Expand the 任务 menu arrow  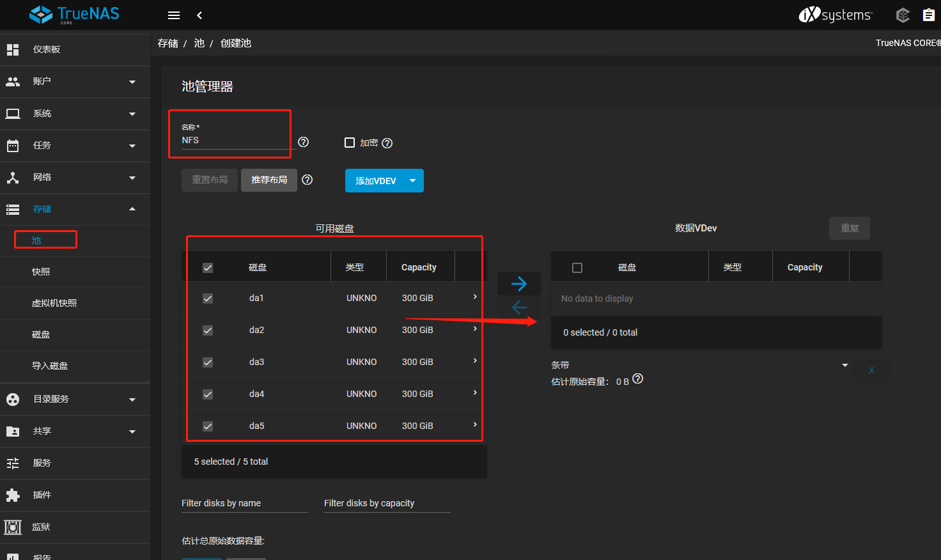(132, 146)
